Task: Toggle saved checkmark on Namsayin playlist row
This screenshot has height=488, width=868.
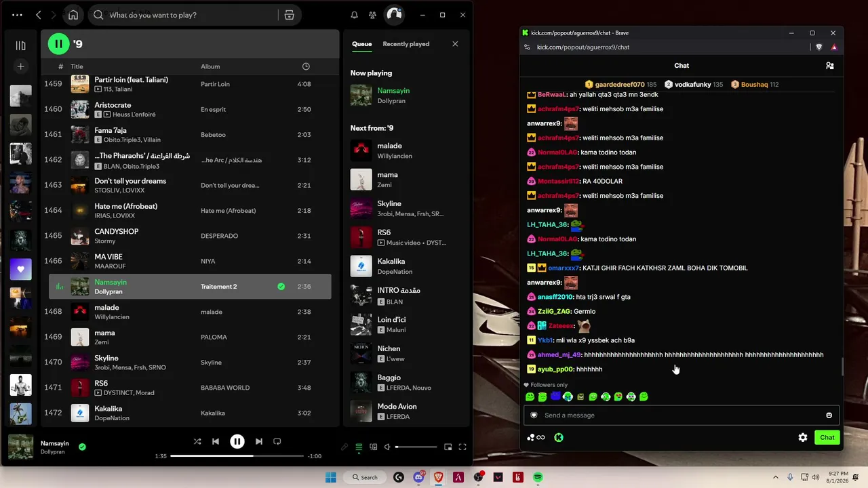Action: [x=281, y=287]
